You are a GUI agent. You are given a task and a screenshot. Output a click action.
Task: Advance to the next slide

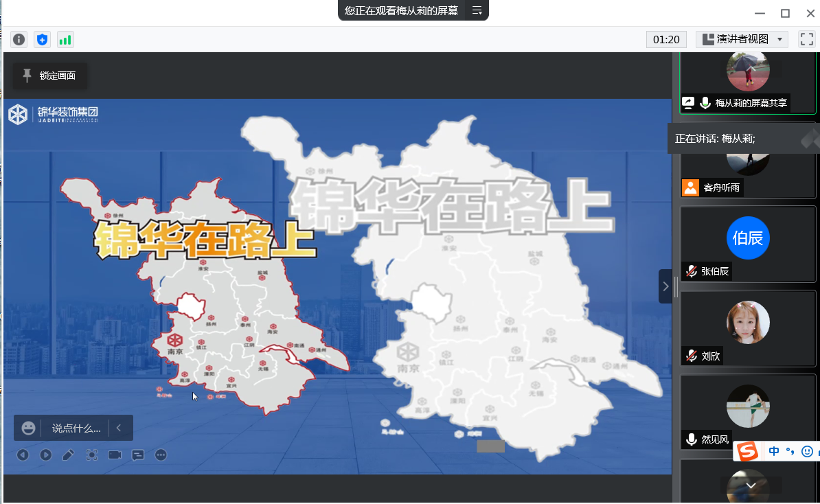pos(45,455)
